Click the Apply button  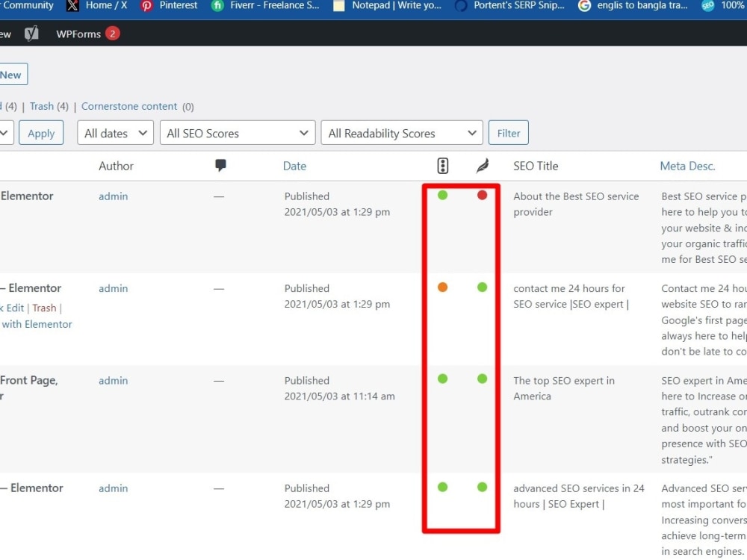(41, 133)
